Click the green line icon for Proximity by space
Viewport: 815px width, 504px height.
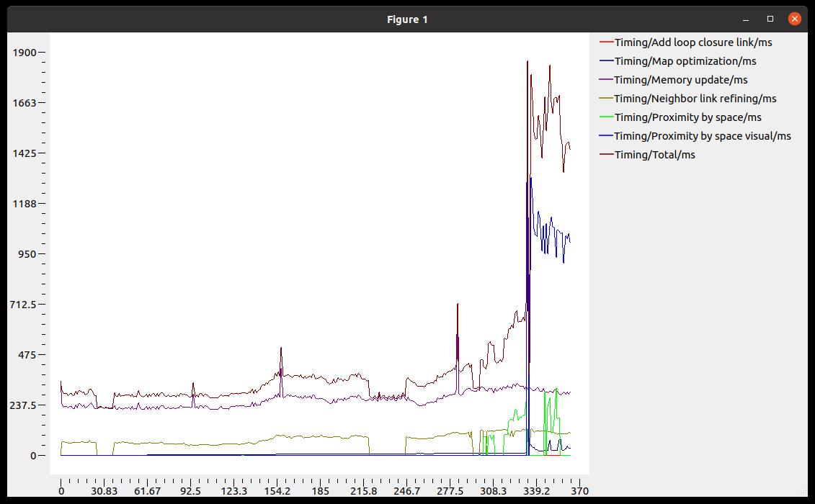[x=606, y=117]
